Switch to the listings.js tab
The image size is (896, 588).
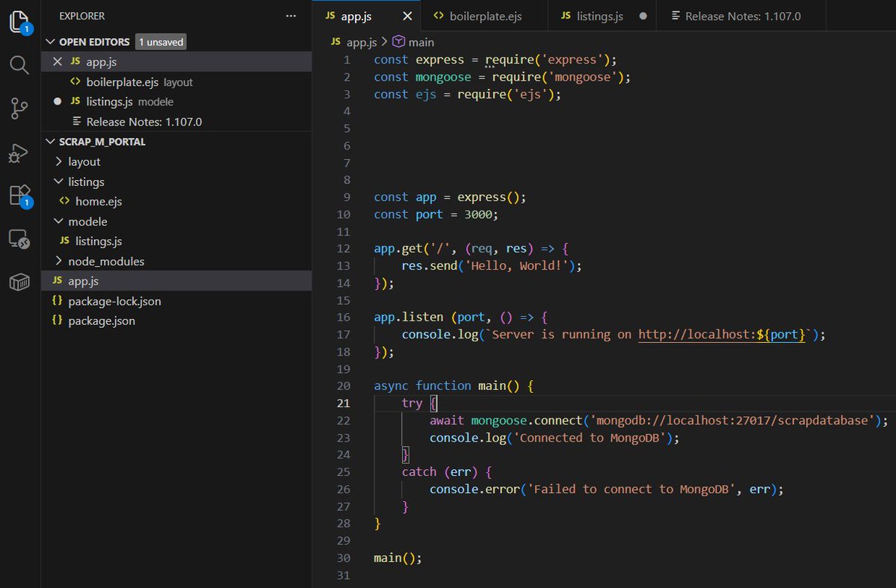click(602, 16)
